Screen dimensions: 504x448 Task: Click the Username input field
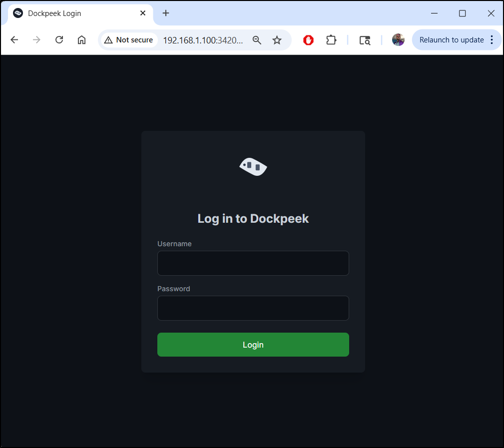[x=253, y=263]
